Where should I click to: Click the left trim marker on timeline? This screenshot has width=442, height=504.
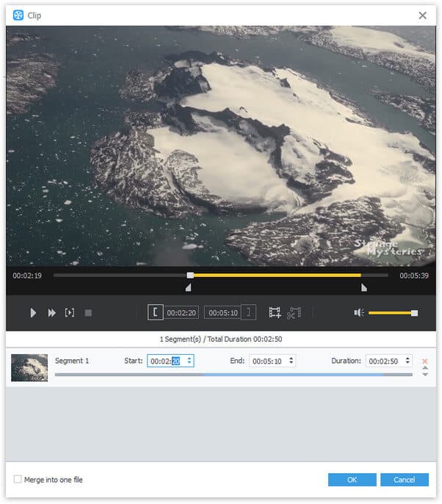coord(188,288)
